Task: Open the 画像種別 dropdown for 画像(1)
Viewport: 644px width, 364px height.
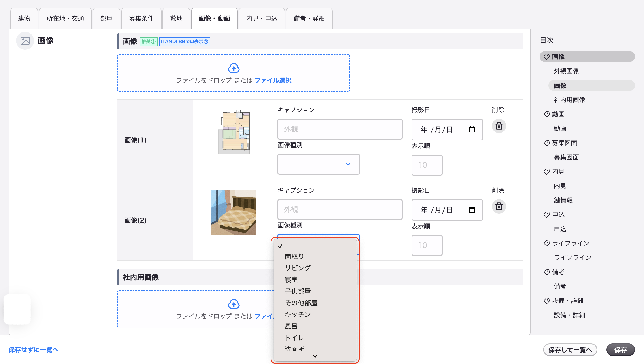Action: (318, 164)
